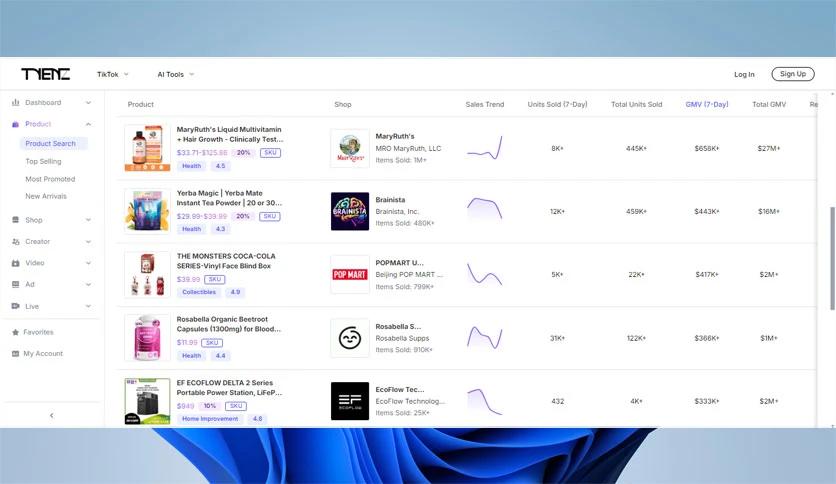The height and width of the screenshot is (484, 836).
Task: Click the Rosabella Beetroot product thumbnail
Action: pos(147,338)
